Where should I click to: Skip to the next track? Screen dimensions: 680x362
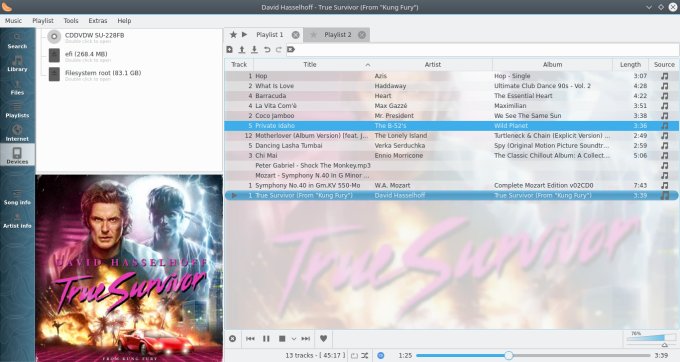306,339
